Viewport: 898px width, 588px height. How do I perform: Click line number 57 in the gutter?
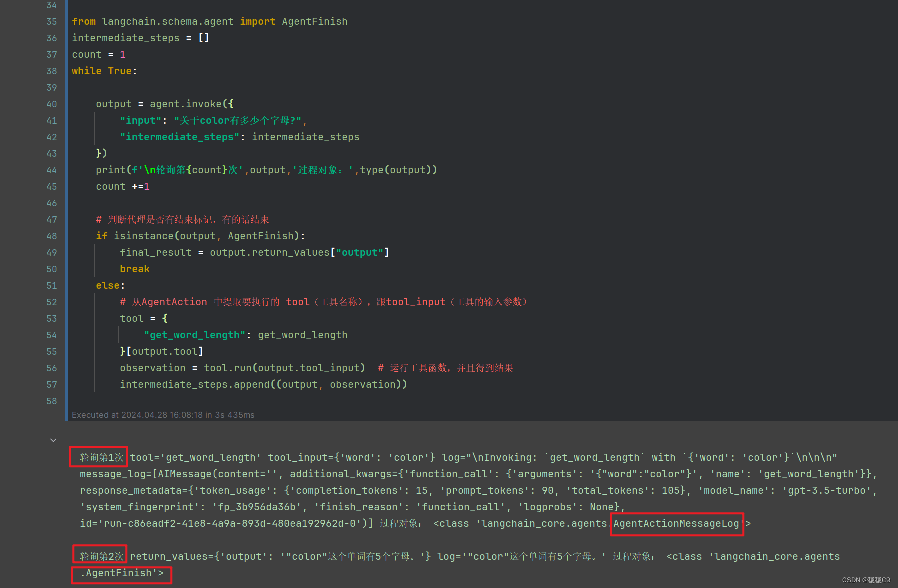tap(52, 385)
